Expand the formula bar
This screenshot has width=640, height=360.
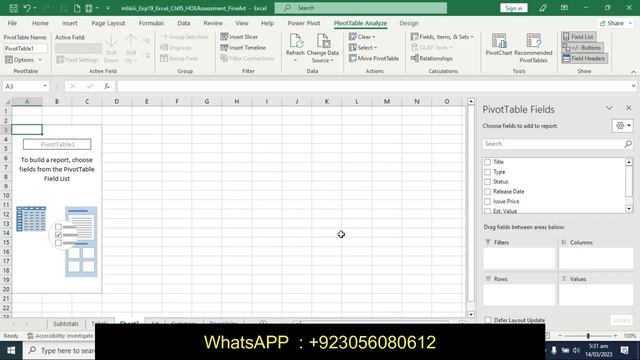click(633, 86)
